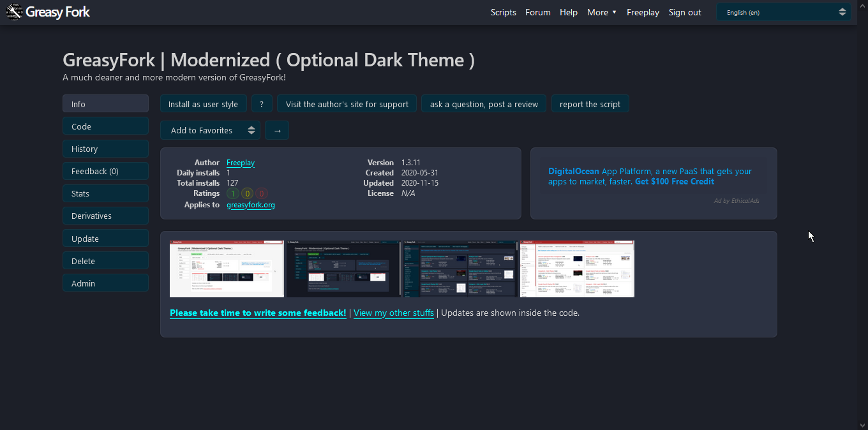Open the DigitalOcean App Platform ad link
Viewport: 868px width, 430px height.
click(x=650, y=176)
